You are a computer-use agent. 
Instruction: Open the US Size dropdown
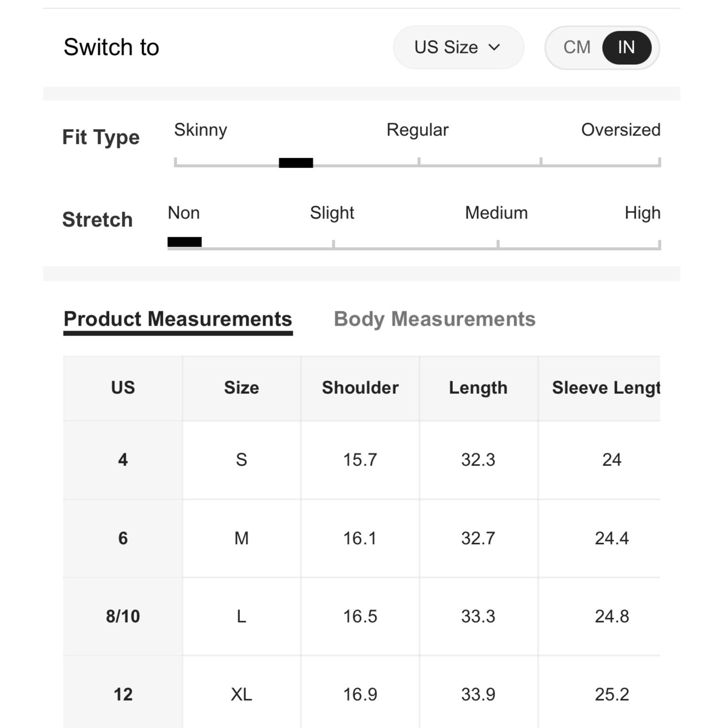click(x=458, y=47)
